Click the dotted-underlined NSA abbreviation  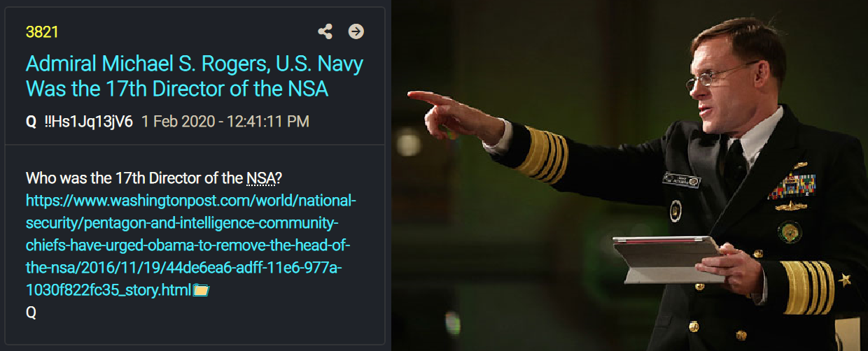(261, 178)
